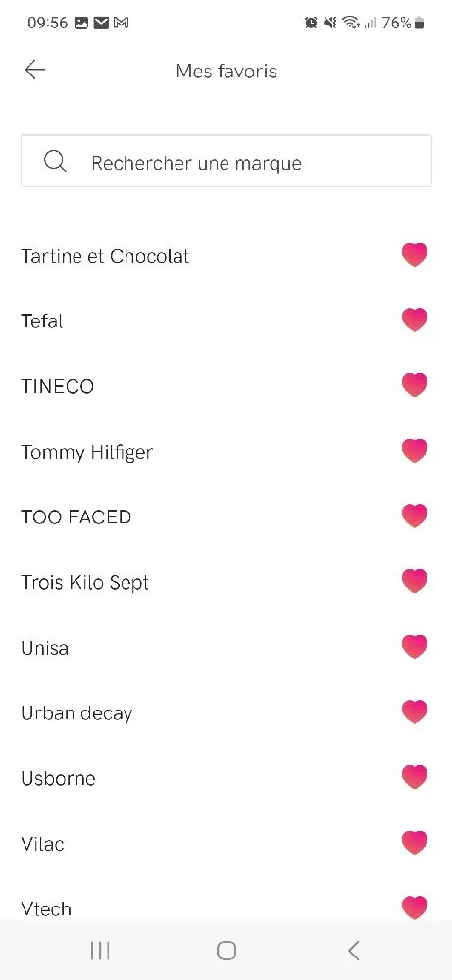Tap the magnifying glass search icon
This screenshot has width=452, height=980.
55,162
